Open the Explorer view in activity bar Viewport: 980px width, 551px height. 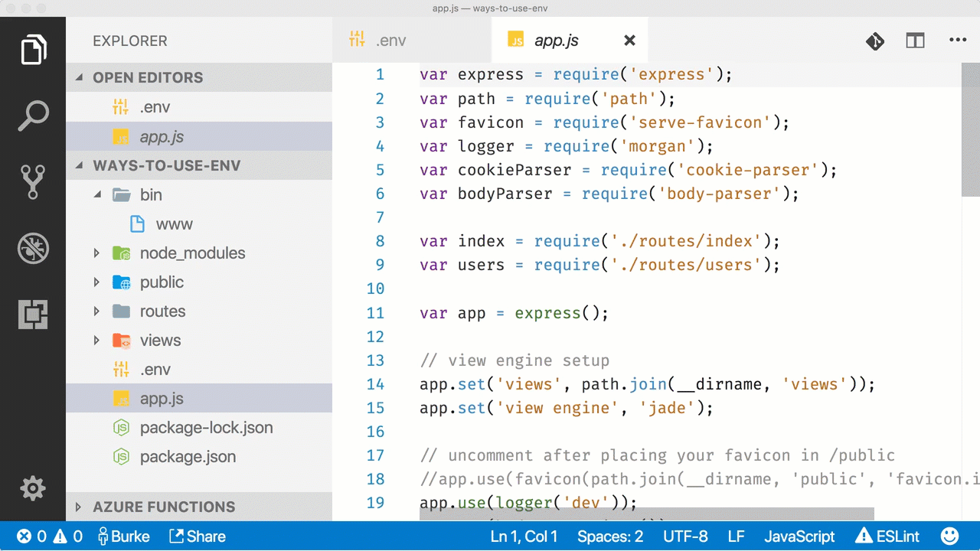click(x=33, y=50)
